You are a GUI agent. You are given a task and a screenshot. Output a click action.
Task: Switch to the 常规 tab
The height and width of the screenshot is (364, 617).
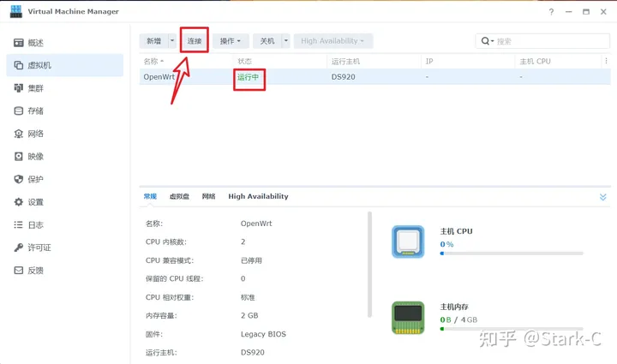pos(150,196)
